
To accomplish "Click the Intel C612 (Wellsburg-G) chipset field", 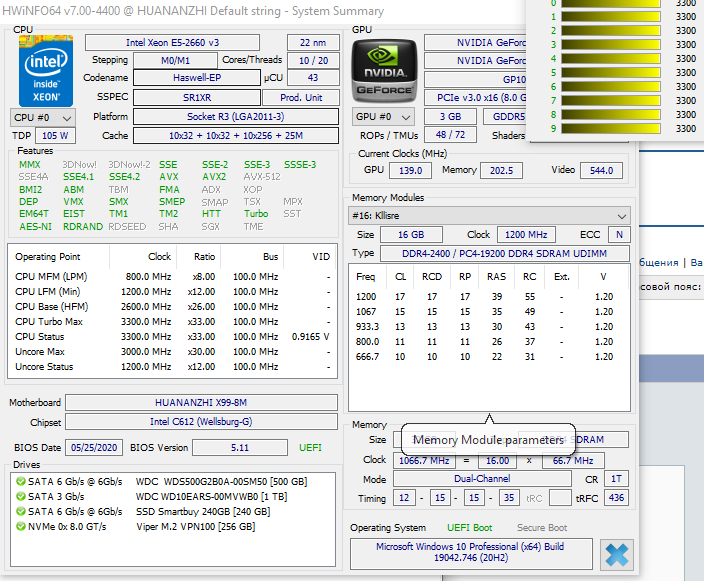I will [201, 422].
